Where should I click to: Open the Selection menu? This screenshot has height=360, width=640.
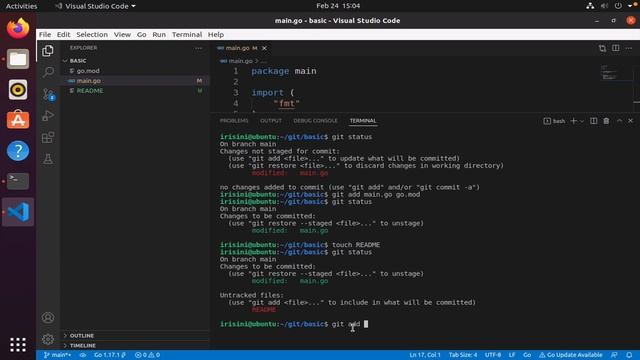[x=92, y=35]
